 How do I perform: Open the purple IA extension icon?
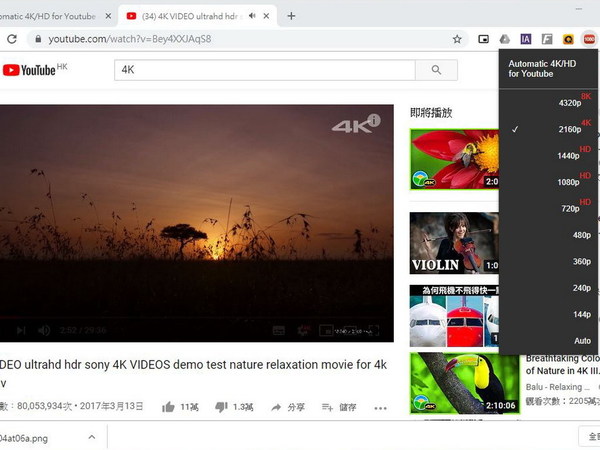(526, 39)
